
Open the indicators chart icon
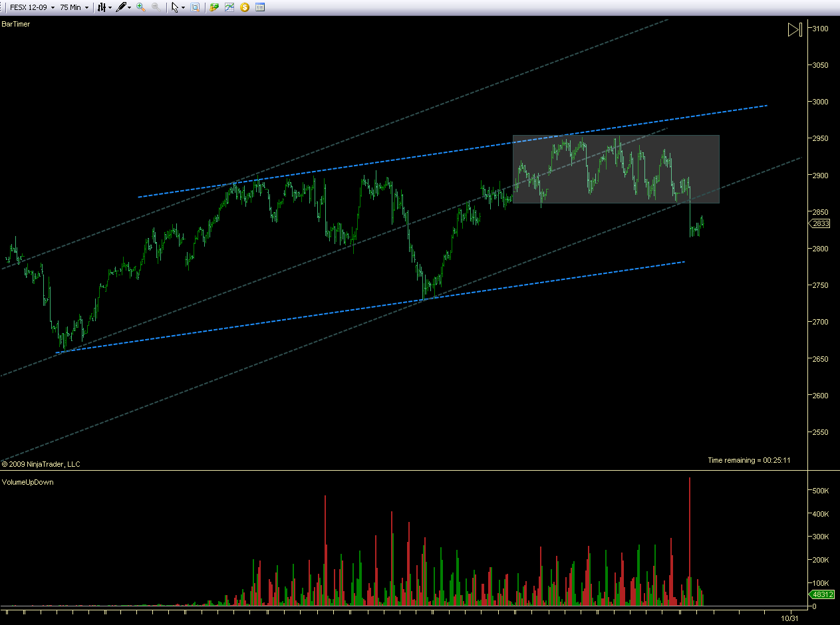click(229, 7)
